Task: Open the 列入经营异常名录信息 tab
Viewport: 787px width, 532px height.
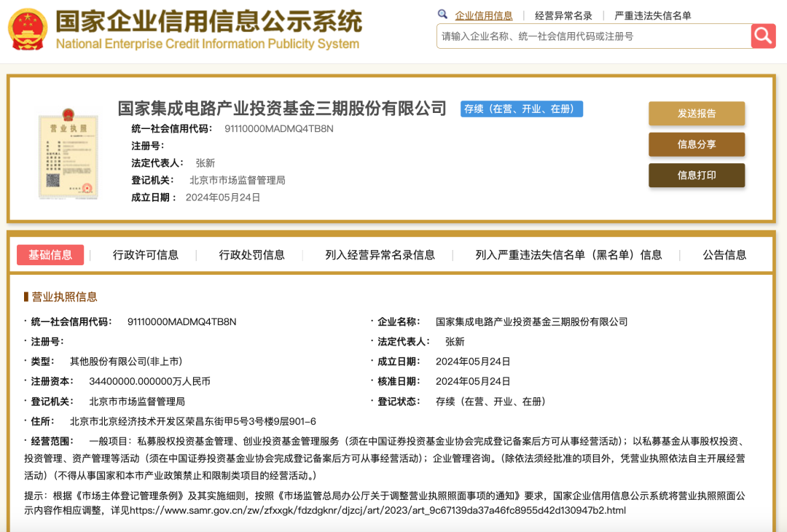Action: pyautogui.click(x=380, y=254)
